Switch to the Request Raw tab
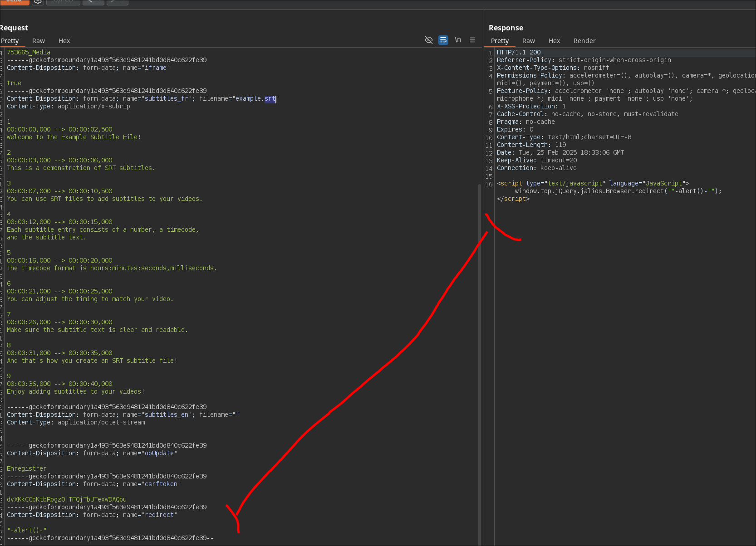 (39, 41)
